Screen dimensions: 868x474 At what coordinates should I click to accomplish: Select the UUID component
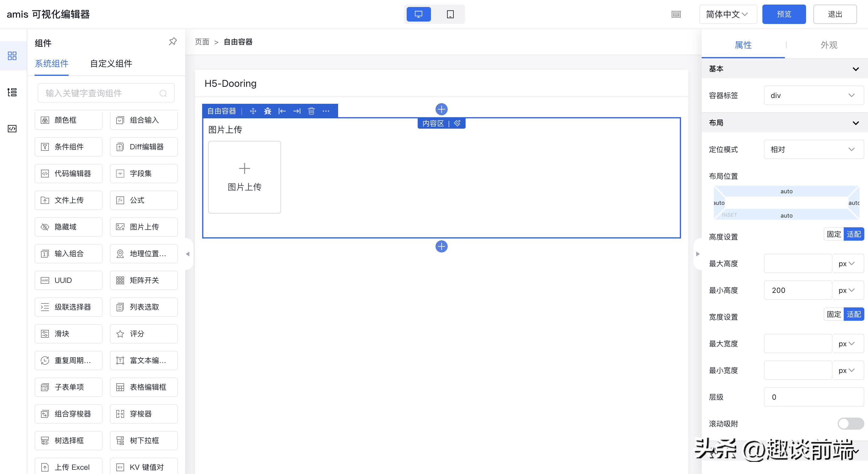(x=68, y=280)
